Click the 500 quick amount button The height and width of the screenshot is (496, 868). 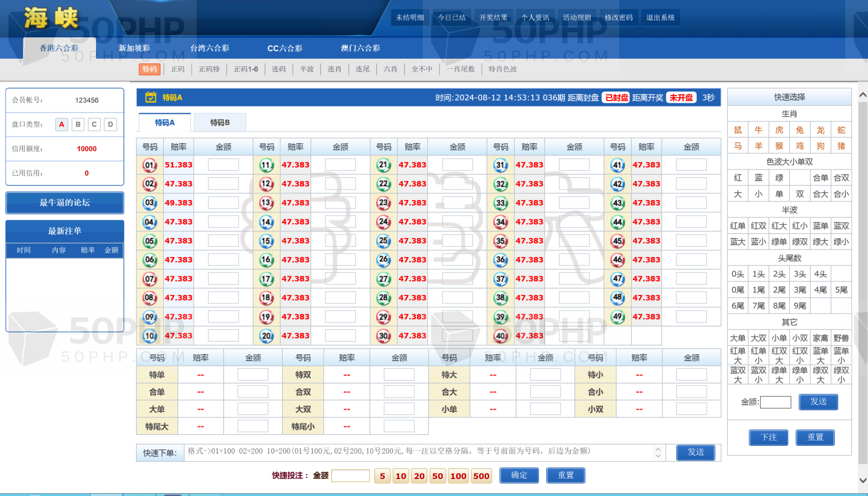click(481, 476)
